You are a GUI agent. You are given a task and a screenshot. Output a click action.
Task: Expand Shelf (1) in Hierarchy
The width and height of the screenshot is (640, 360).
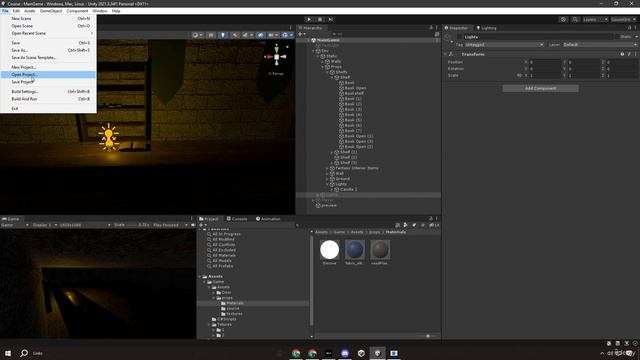point(332,152)
